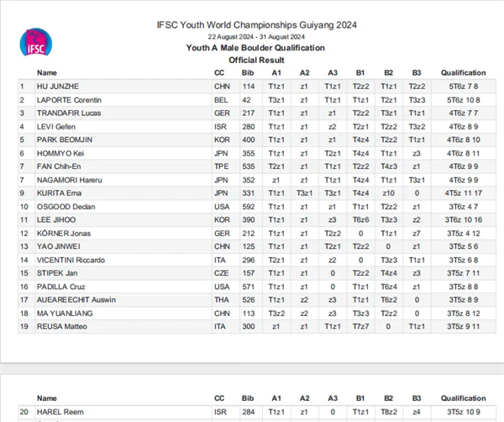Click the Youth A Male Boulder Qualification heading
The height and width of the screenshot is (422, 504).
click(x=255, y=48)
